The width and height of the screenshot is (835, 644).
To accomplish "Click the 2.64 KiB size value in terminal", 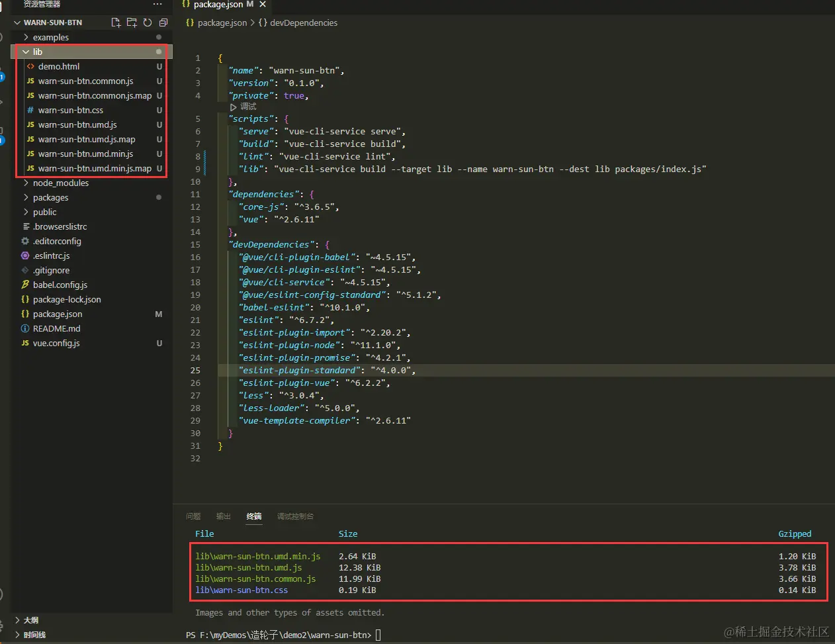I will [x=357, y=557].
